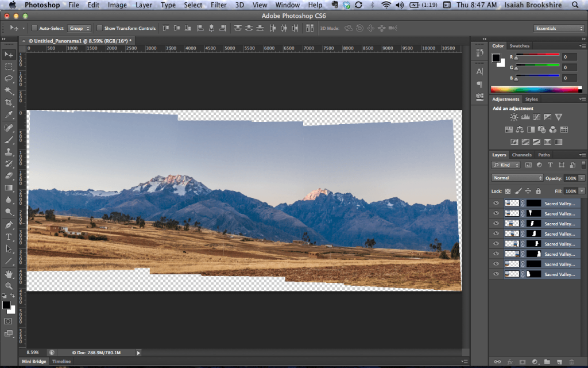This screenshot has height=368, width=588.
Task: Click the red channel value field
Action: point(568,57)
